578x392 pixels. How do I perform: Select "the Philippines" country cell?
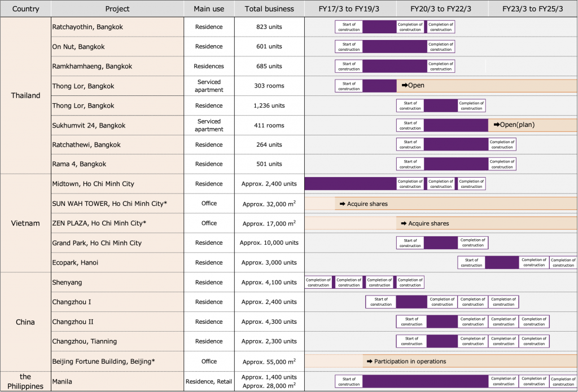click(x=25, y=381)
